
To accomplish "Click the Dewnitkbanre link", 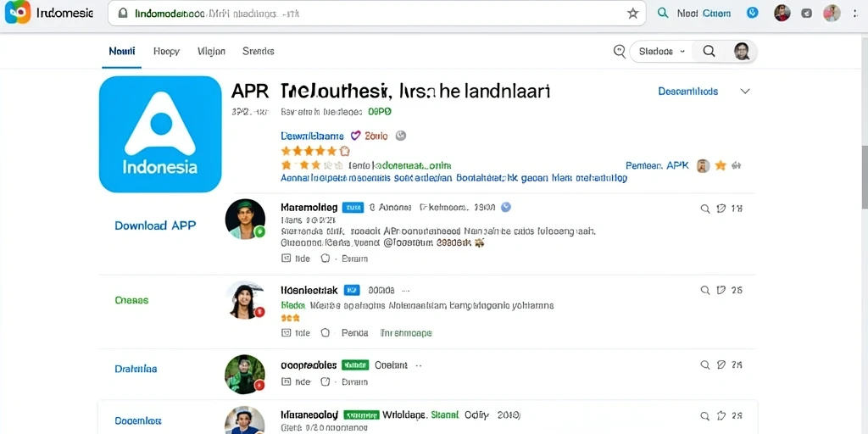I will pos(312,136).
